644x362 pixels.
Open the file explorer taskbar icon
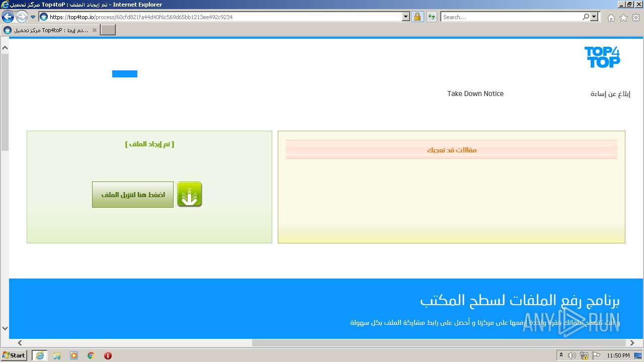pyautogui.click(x=57, y=355)
